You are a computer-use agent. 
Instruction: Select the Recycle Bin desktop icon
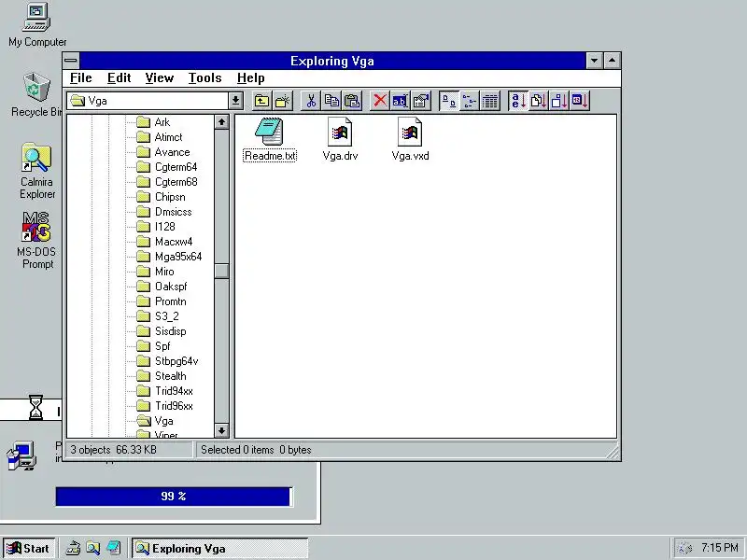click(x=36, y=95)
